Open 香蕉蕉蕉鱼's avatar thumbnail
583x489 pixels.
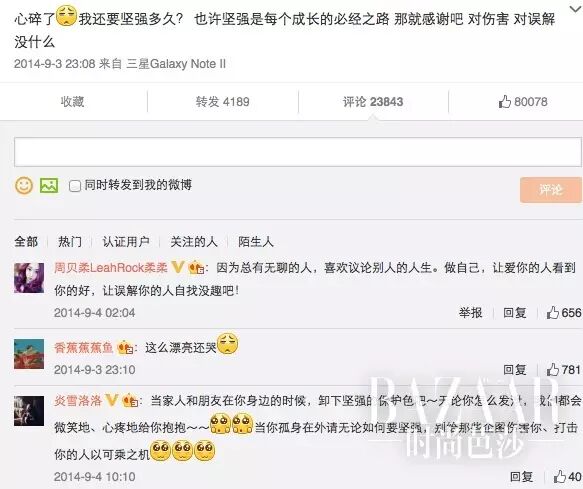click(x=29, y=354)
